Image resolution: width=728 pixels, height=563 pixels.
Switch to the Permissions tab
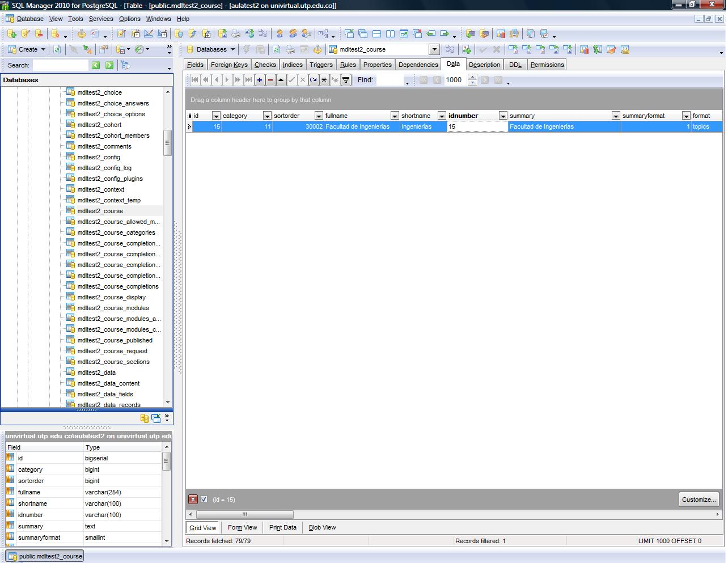(547, 65)
